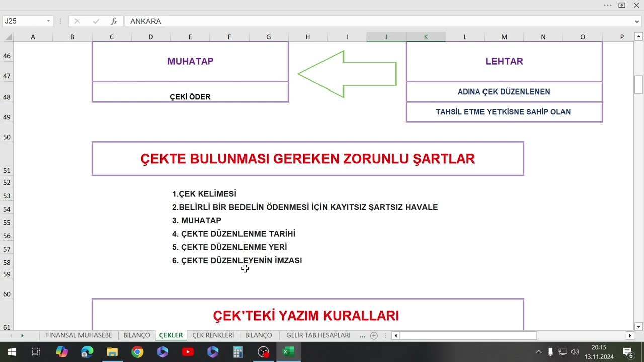
Task: Click the network tray icon
Action: coord(563,352)
